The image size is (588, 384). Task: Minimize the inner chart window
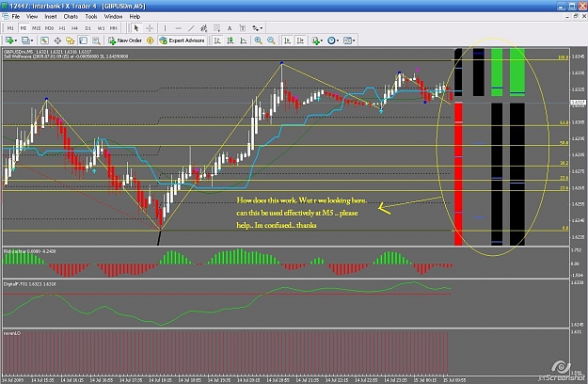(567, 16)
